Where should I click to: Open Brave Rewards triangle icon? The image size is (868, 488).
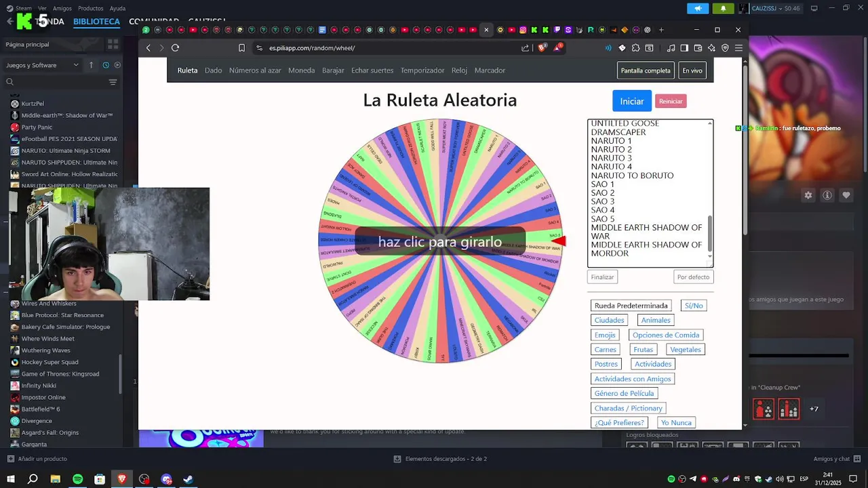pos(557,47)
